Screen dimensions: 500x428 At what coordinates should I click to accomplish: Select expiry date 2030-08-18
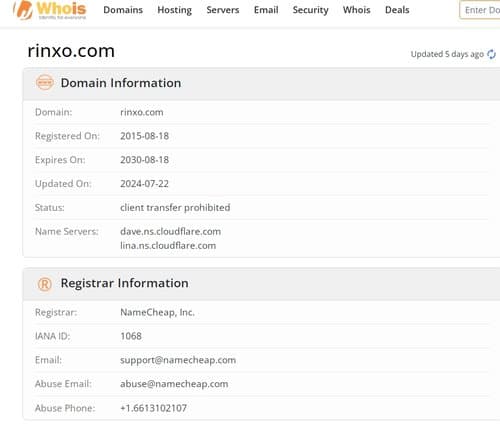tap(144, 160)
